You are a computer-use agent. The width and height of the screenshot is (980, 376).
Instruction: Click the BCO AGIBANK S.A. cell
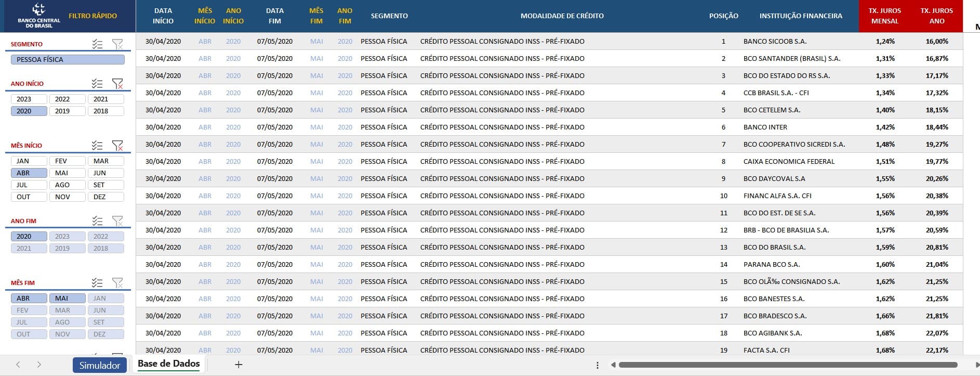[773, 333]
